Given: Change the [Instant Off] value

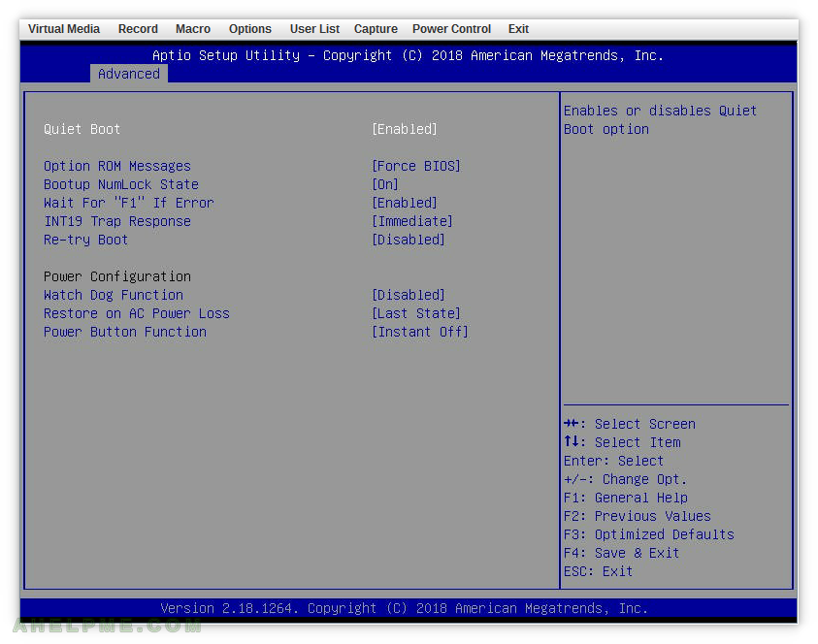Looking at the screenshot, I should [x=420, y=332].
